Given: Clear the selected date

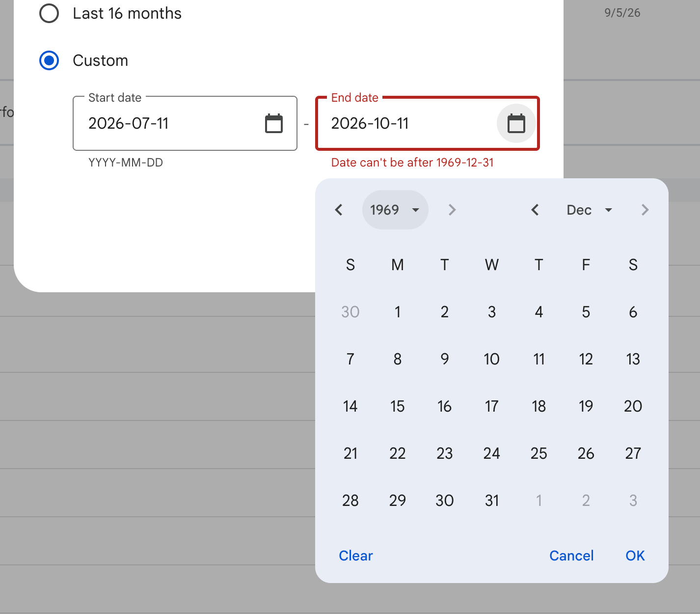Looking at the screenshot, I should (356, 556).
